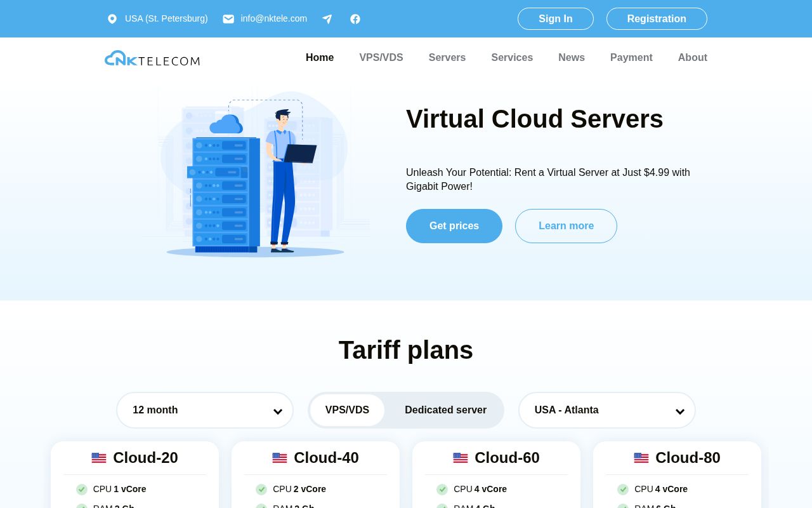Click "CPU 1 vCore" on Cloud-20 card
The image size is (812, 508).
coord(120,490)
